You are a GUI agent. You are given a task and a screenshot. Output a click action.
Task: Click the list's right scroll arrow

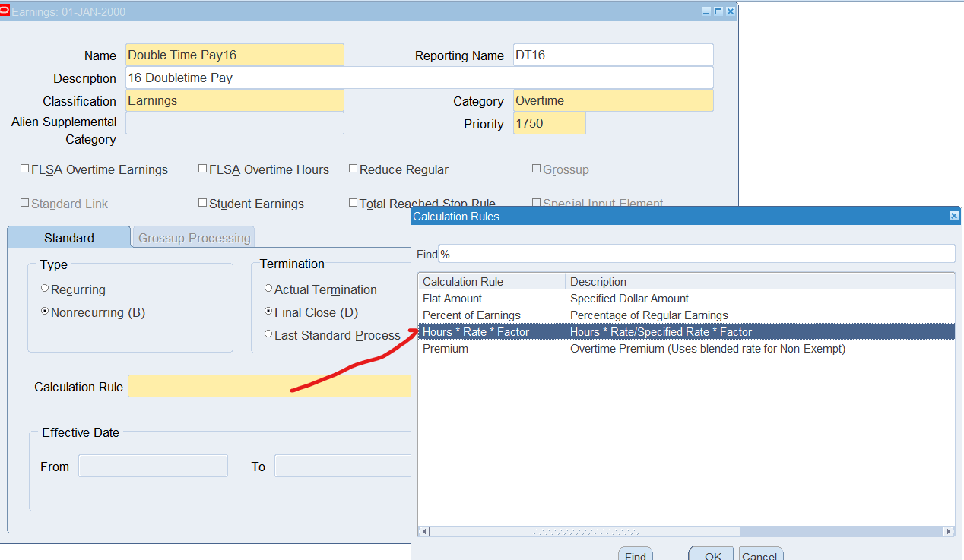948,532
